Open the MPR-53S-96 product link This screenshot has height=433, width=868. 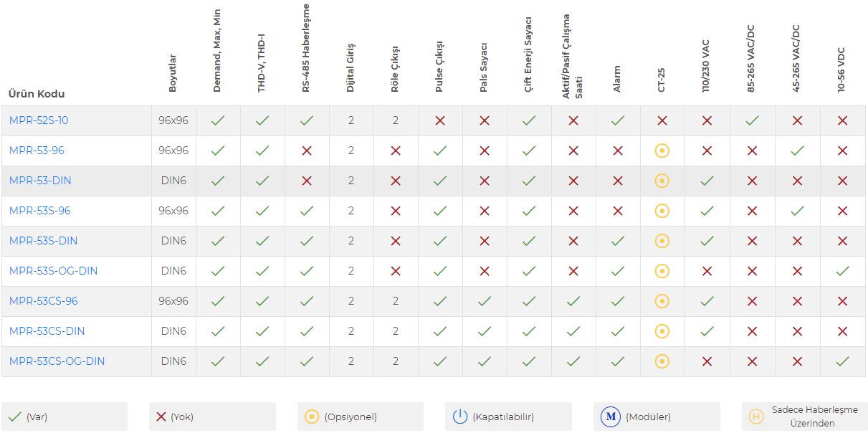[x=40, y=211]
